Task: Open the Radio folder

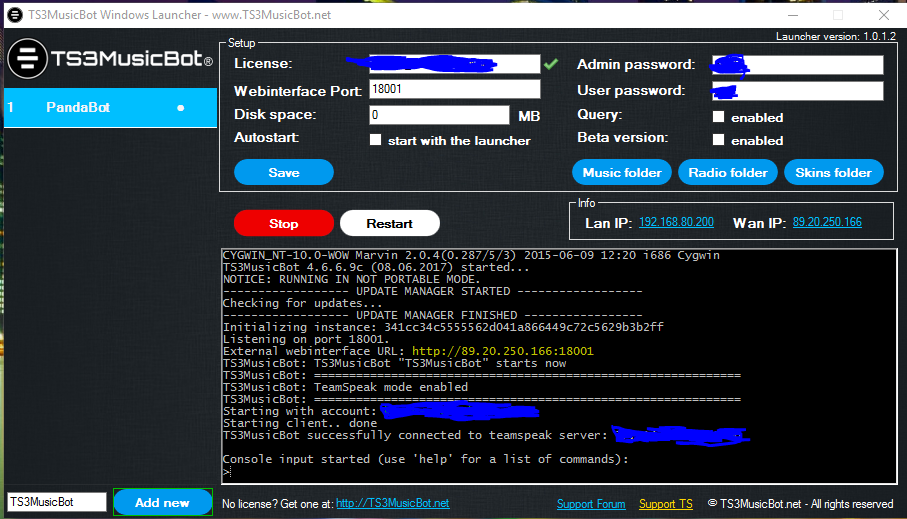Action: (728, 172)
